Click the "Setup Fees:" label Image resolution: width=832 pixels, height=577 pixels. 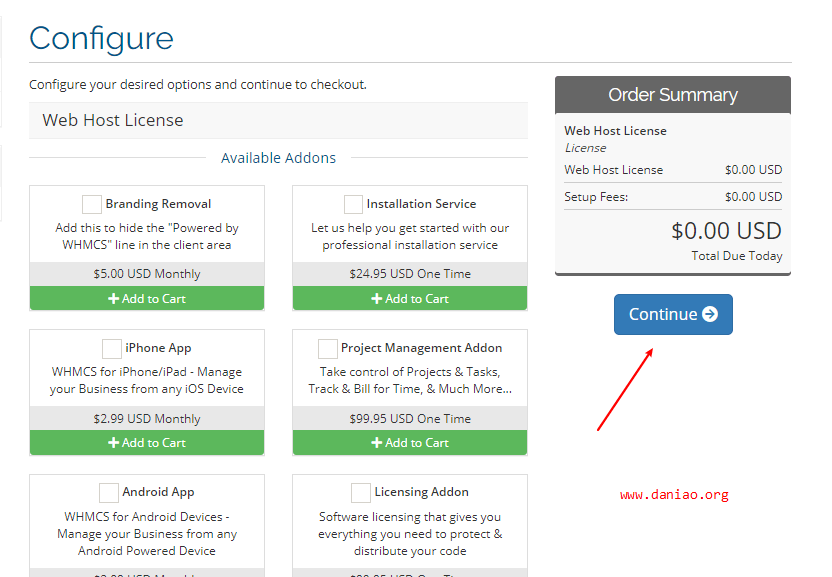pos(596,197)
